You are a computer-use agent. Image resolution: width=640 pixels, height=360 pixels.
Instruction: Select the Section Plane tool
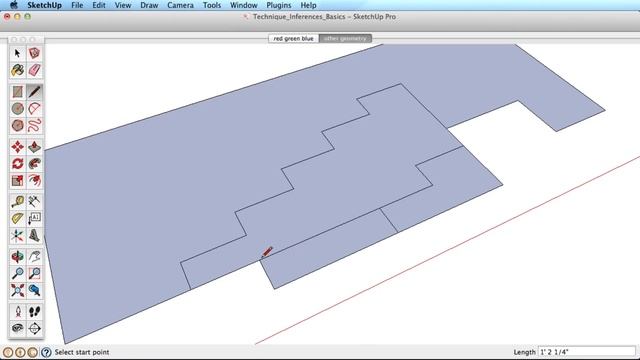[34, 329]
